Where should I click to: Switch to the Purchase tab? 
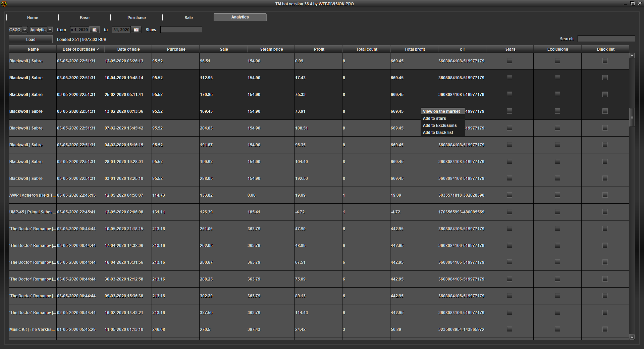pos(137,17)
